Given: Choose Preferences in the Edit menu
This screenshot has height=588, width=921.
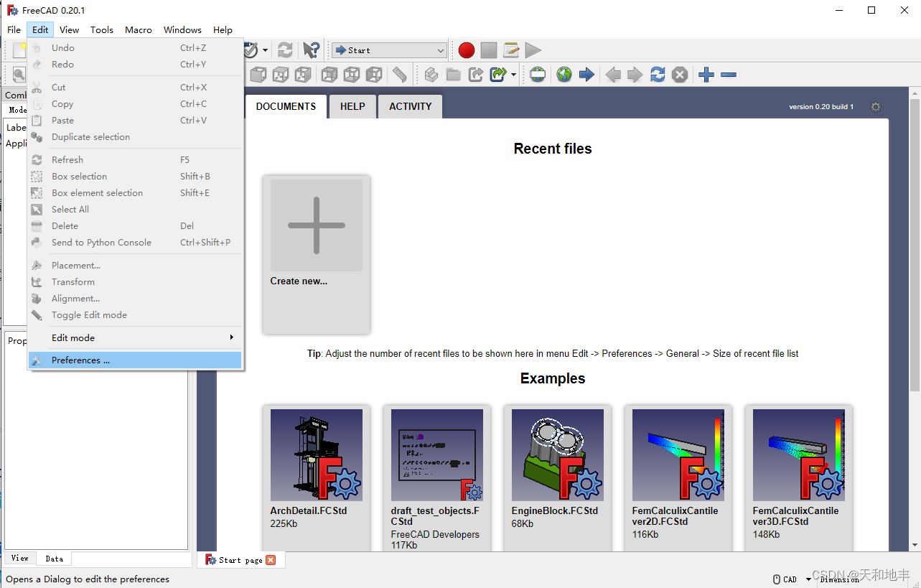Looking at the screenshot, I should coord(135,360).
